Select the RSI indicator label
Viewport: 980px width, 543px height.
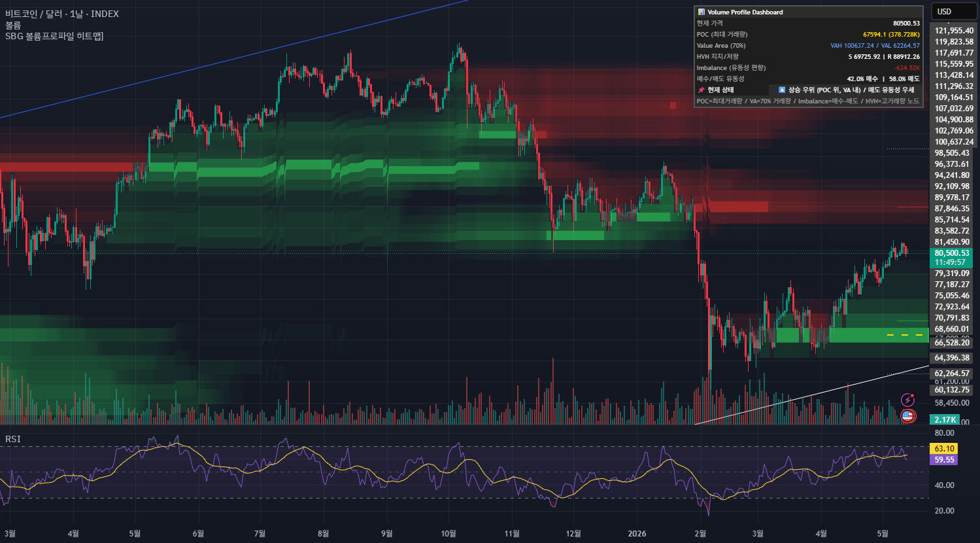pyautogui.click(x=13, y=439)
